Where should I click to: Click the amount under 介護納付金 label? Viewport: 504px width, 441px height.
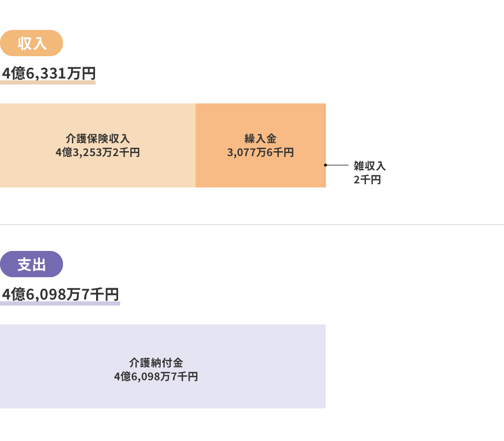coord(156,376)
